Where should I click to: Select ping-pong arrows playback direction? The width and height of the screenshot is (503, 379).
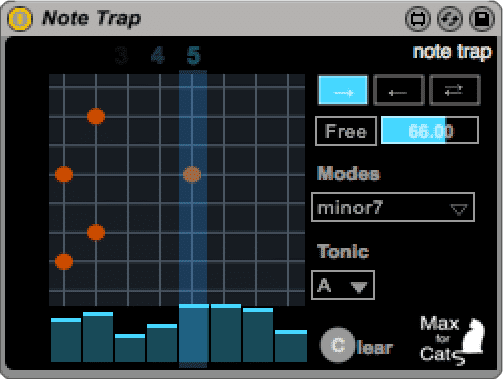pyautogui.click(x=455, y=90)
